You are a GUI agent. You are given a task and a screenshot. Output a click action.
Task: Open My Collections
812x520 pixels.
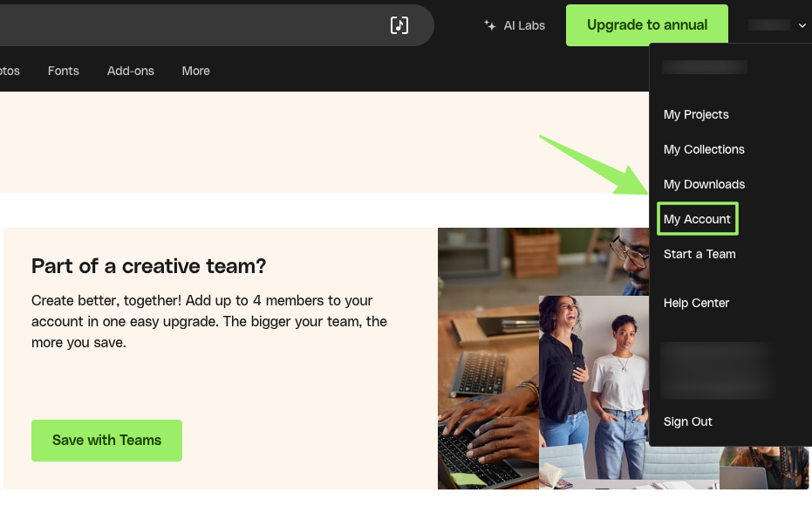(704, 149)
